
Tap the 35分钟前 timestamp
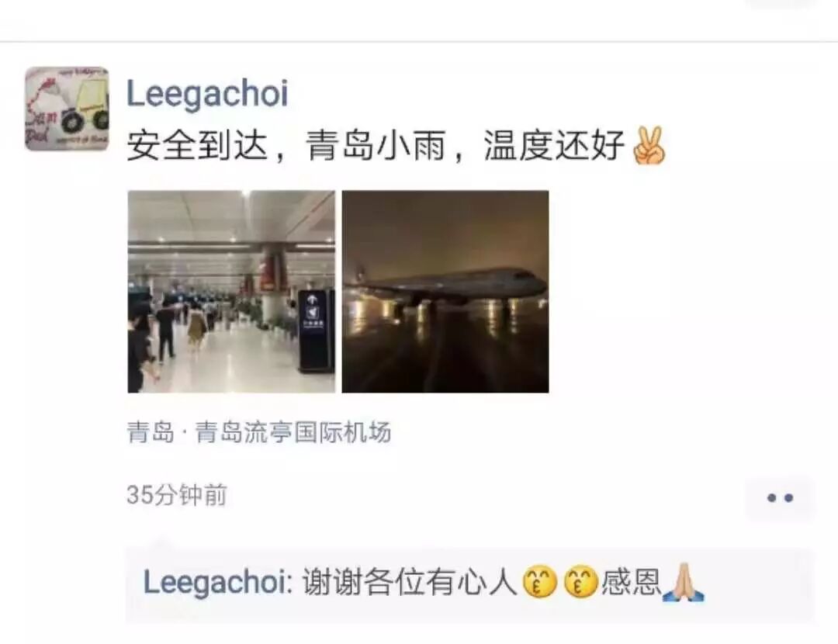(177, 495)
